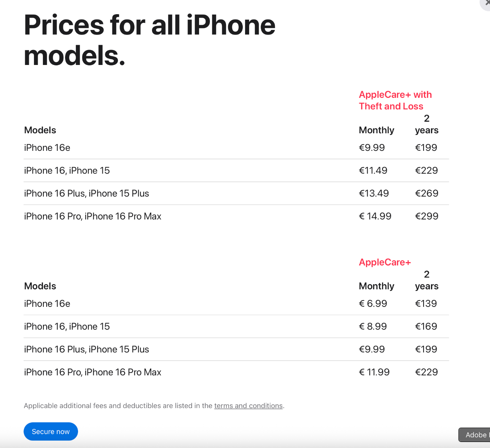Click the € 6.99 monthly price
The image size is (490, 448).
373,304
